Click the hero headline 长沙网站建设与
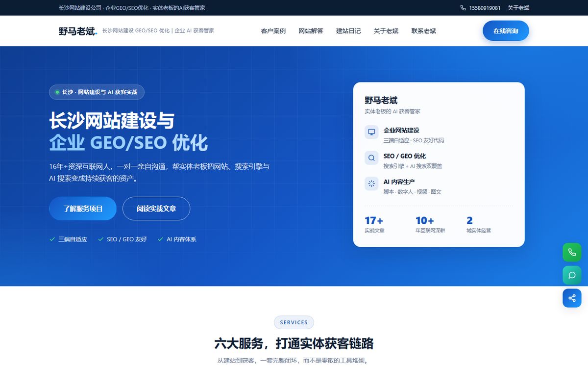588x368 pixels. click(112, 121)
